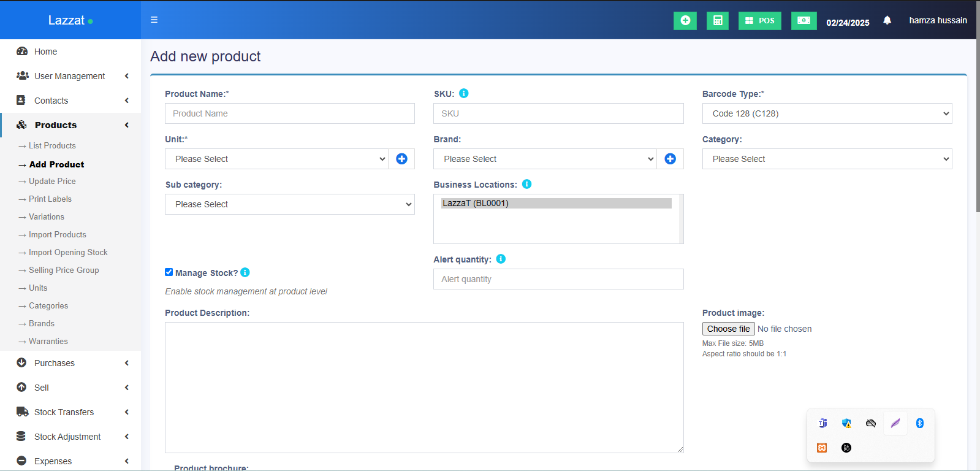Viewport: 980px width, 471px height.
Task: Click the green money bill icon
Action: click(803, 21)
